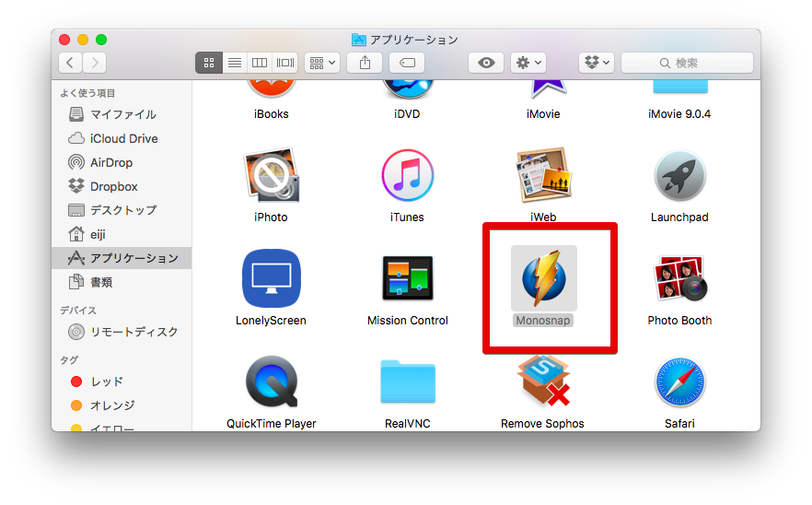The height and width of the screenshot is (505, 812).
Task: Open the Monosnap application icon
Action: [543, 278]
